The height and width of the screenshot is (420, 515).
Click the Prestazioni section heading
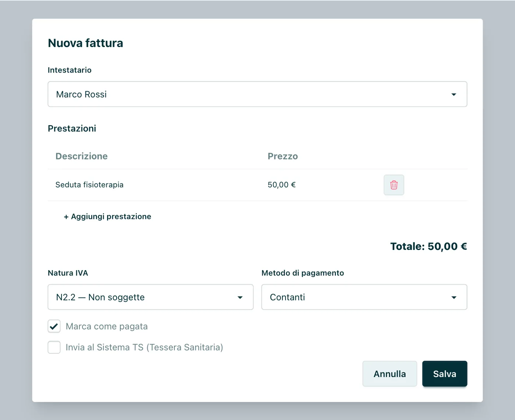72,128
